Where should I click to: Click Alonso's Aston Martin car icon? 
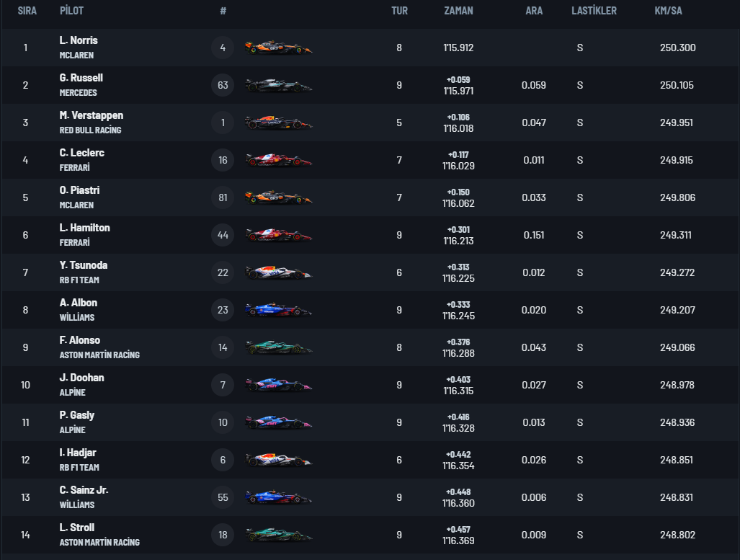pos(278,348)
